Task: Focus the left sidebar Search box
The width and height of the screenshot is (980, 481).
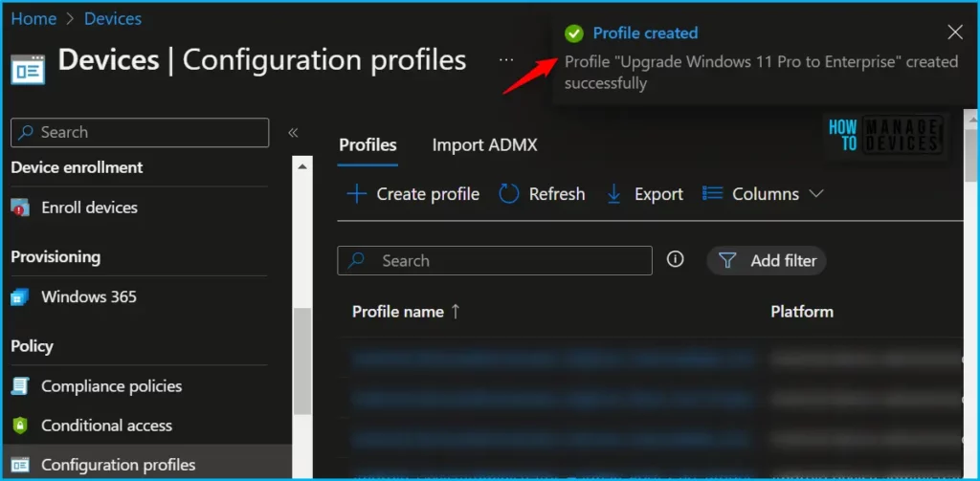Action: 140,132
